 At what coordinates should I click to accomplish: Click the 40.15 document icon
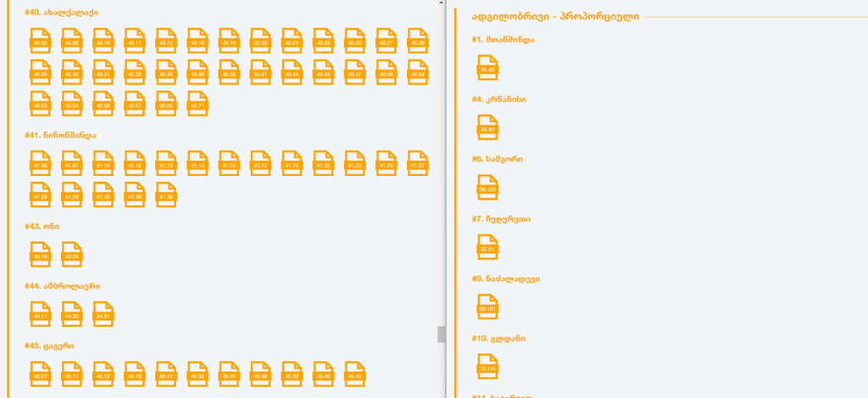(x=167, y=41)
